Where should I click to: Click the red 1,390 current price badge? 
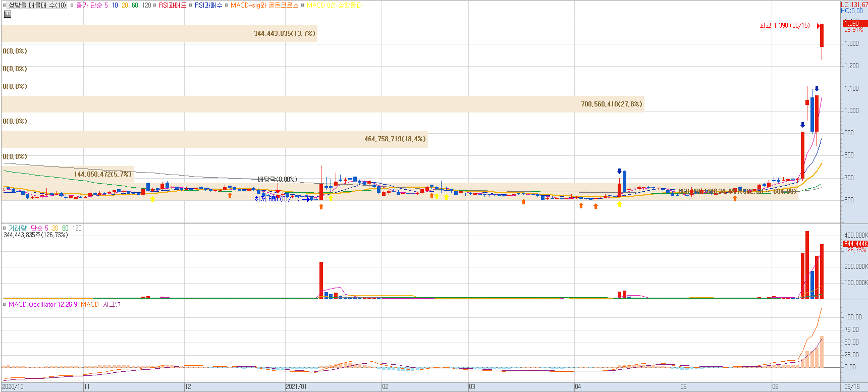pos(854,23)
